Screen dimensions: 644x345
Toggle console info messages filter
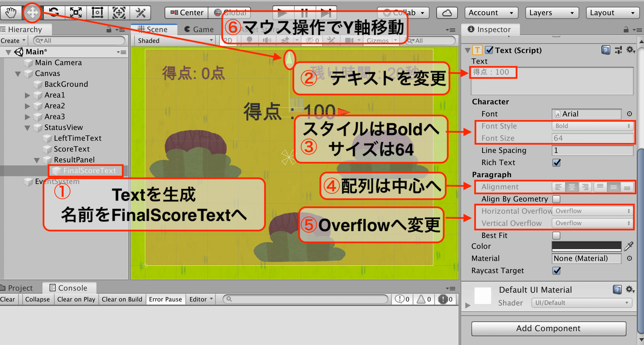click(x=402, y=299)
